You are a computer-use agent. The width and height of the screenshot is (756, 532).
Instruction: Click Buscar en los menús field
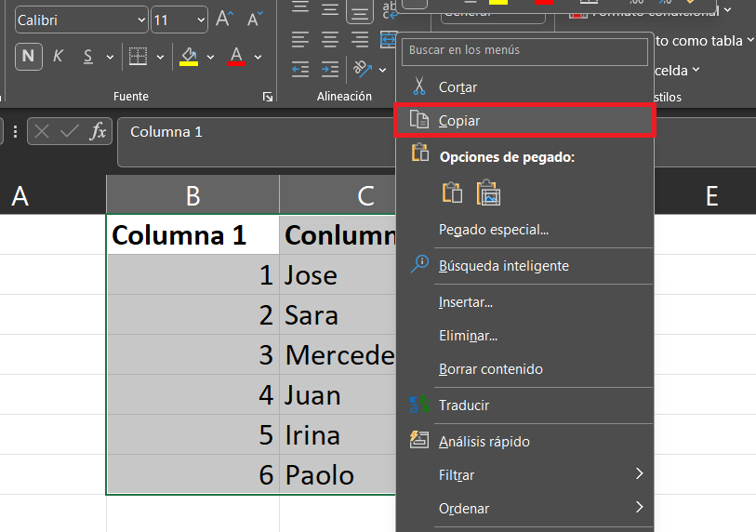[524, 50]
